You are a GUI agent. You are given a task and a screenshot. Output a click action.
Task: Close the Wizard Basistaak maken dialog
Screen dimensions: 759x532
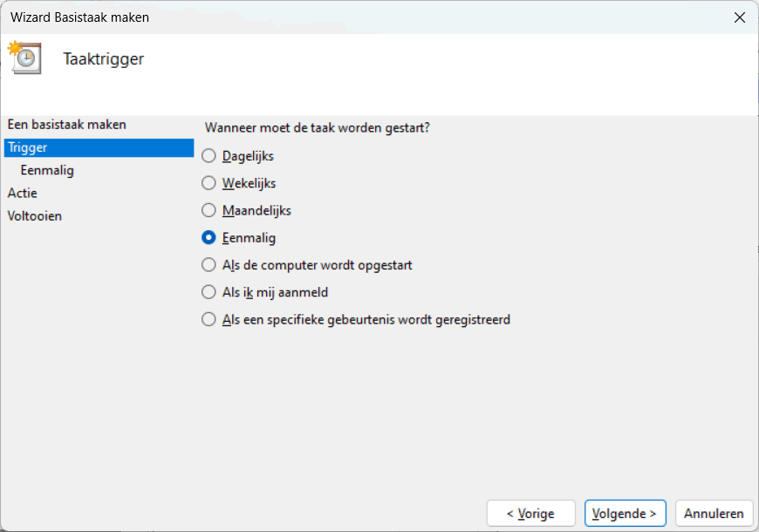coord(739,17)
